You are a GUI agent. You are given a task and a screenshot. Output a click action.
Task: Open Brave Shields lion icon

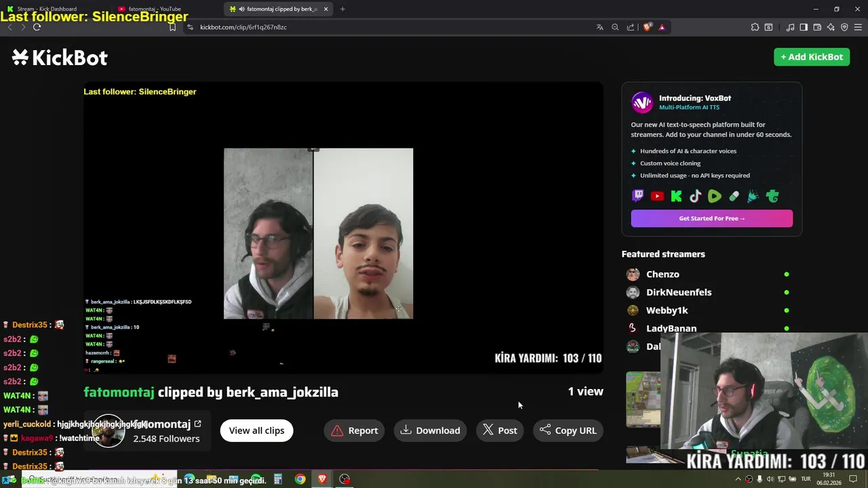tap(647, 27)
